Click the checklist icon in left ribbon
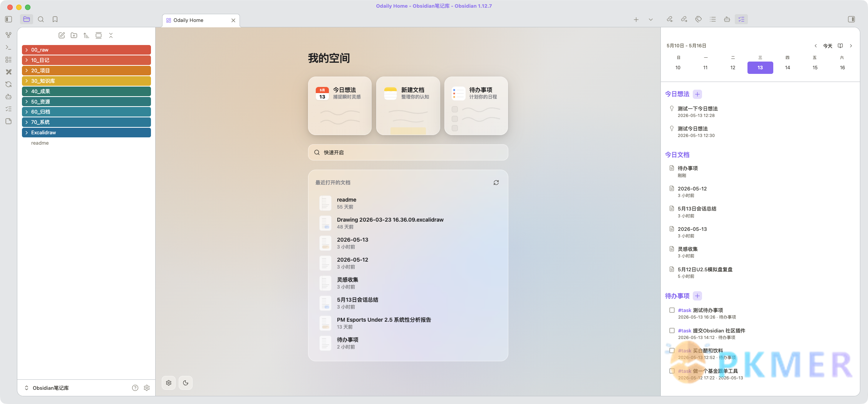This screenshot has width=868, height=404. (x=8, y=109)
